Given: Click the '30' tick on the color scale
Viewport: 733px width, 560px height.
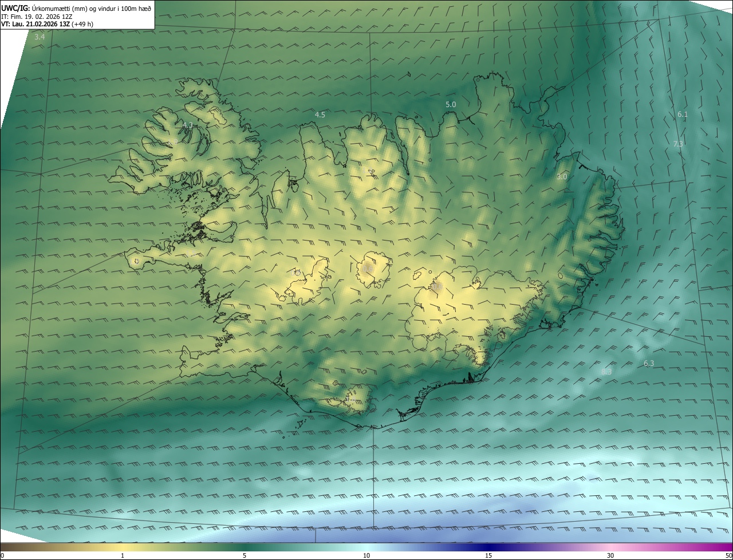Looking at the screenshot, I should (x=610, y=555).
